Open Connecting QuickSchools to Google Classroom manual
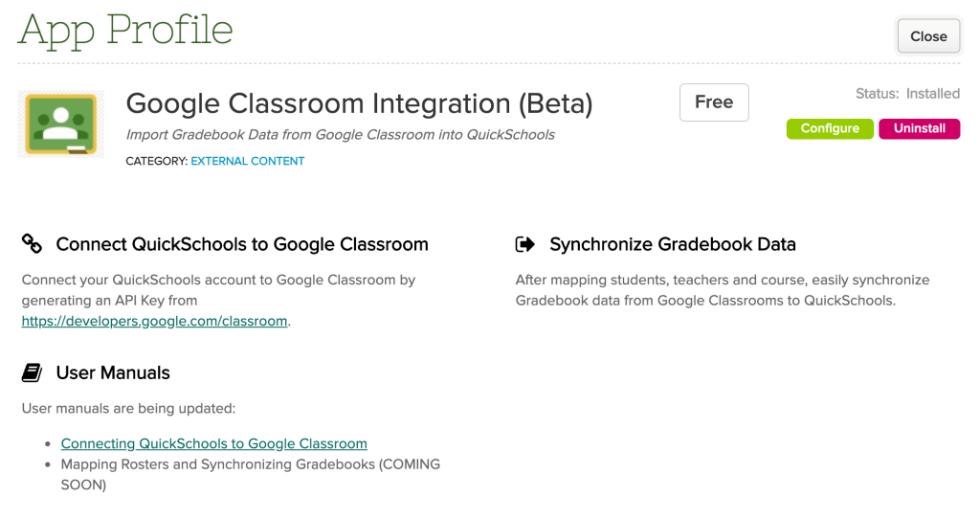 pyautogui.click(x=213, y=443)
